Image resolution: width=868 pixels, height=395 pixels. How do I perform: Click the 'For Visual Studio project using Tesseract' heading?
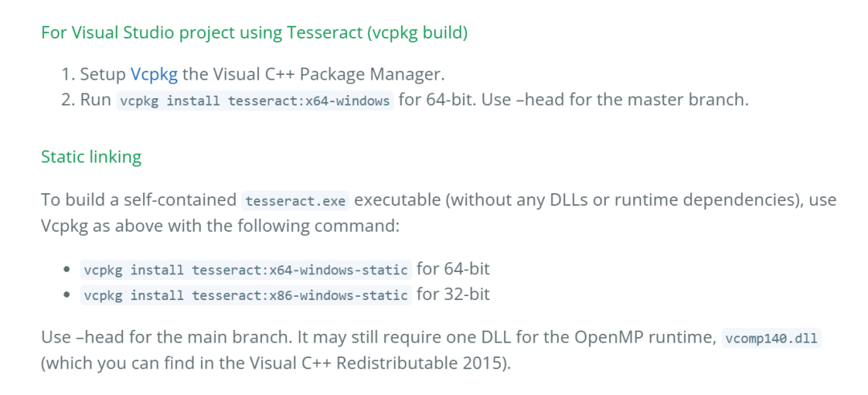pos(255,33)
